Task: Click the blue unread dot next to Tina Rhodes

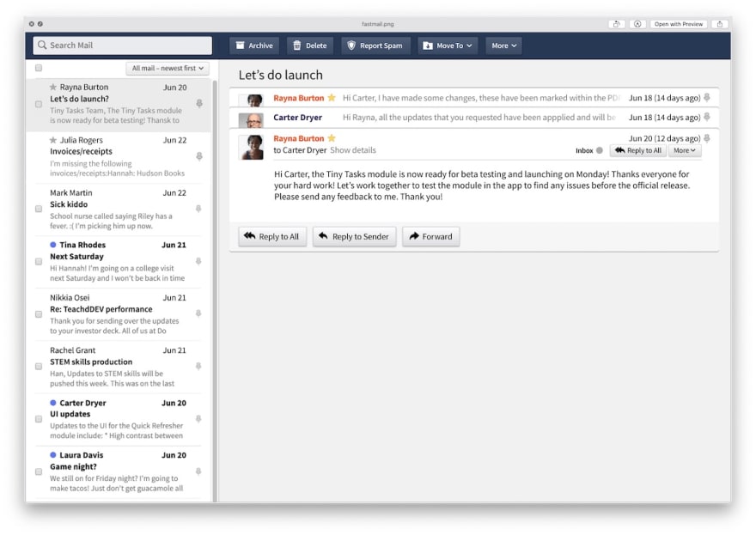Action: point(53,246)
